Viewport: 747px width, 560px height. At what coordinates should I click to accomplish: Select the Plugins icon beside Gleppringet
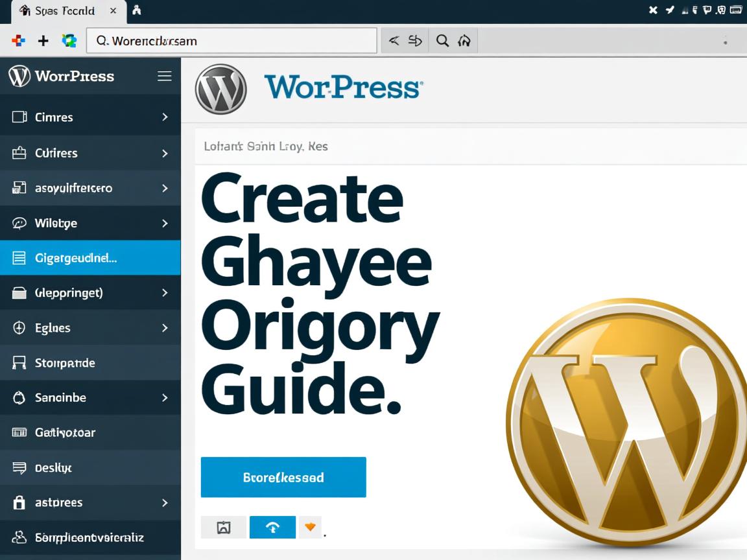tap(18, 292)
